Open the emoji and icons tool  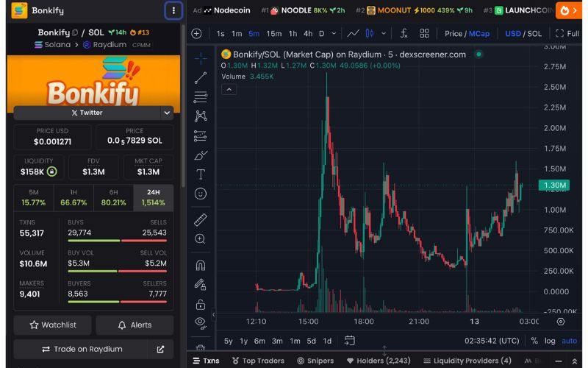[201, 194]
